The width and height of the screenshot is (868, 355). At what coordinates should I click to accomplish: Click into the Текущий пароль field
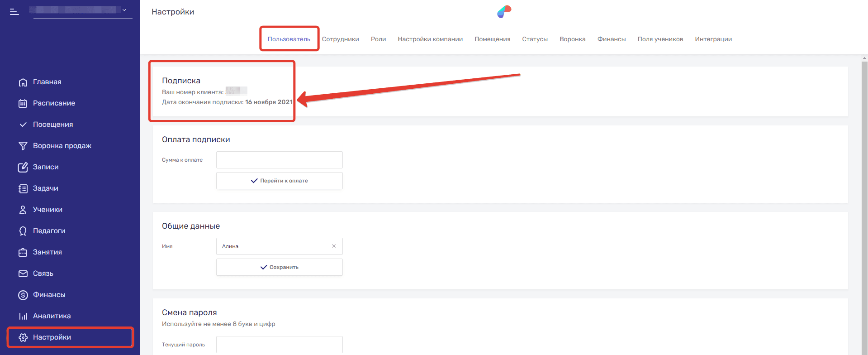279,345
